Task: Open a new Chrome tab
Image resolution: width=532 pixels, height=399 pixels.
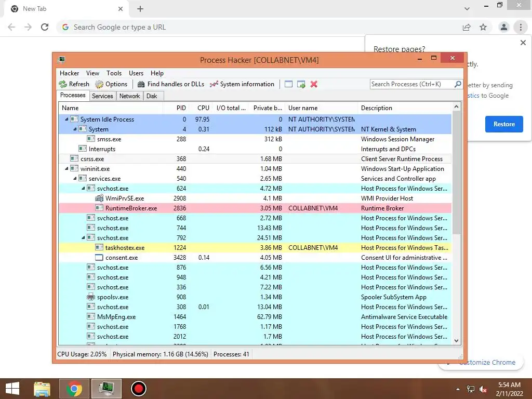Action: [140, 9]
